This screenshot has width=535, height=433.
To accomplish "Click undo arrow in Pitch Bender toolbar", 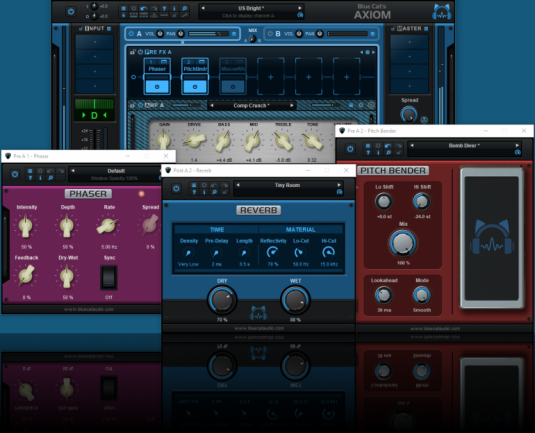I will [388, 146].
